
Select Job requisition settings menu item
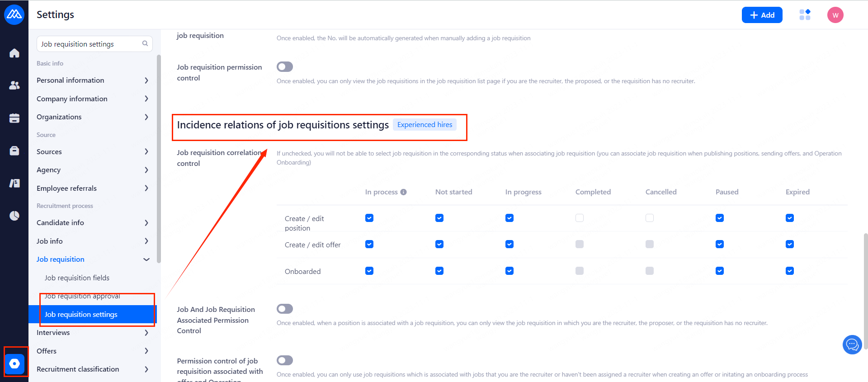click(81, 315)
